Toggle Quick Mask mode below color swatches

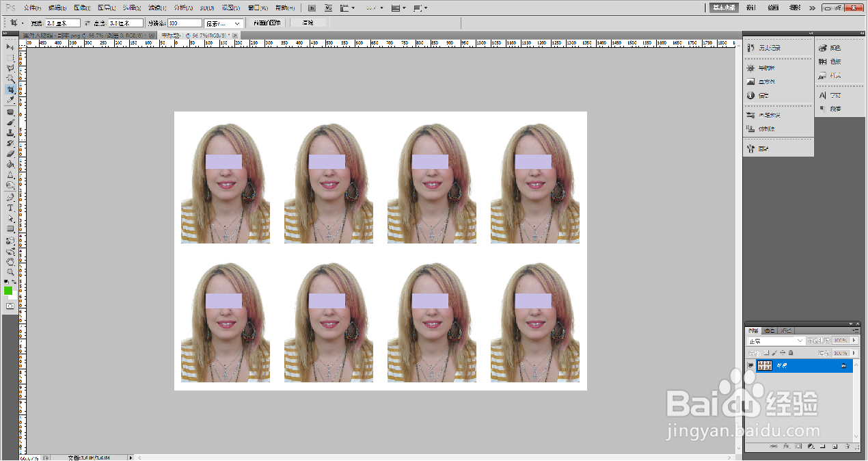[x=10, y=306]
